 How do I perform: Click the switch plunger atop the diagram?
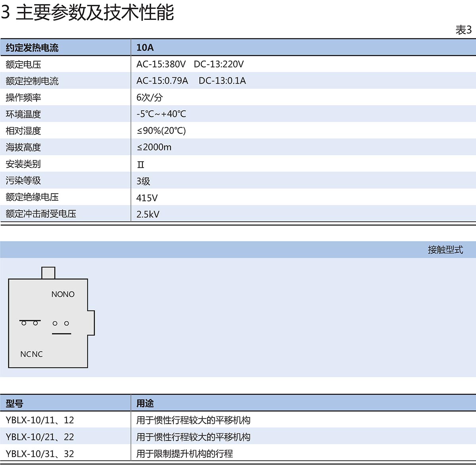point(48,273)
